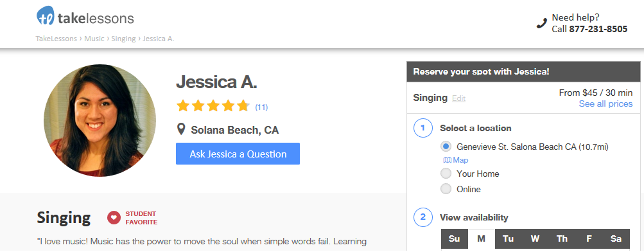Image resolution: width=644 pixels, height=252 pixels.
Task: Choose the Your Home radio option
Action: coord(446,174)
